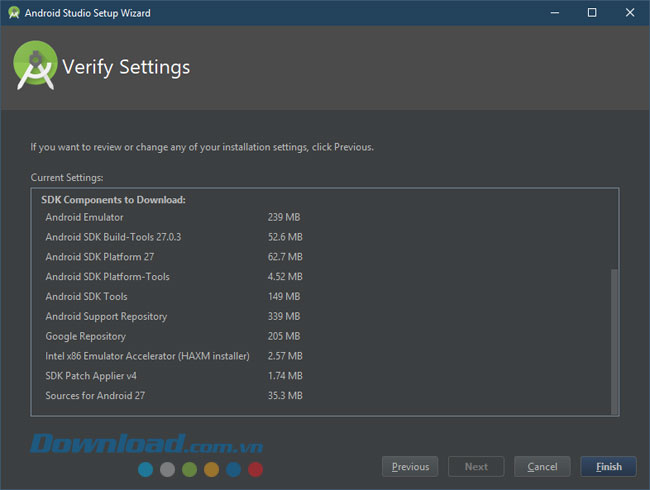The width and height of the screenshot is (650, 490).
Task: Click the 52.6 MB size value
Action: [x=285, y=237]
